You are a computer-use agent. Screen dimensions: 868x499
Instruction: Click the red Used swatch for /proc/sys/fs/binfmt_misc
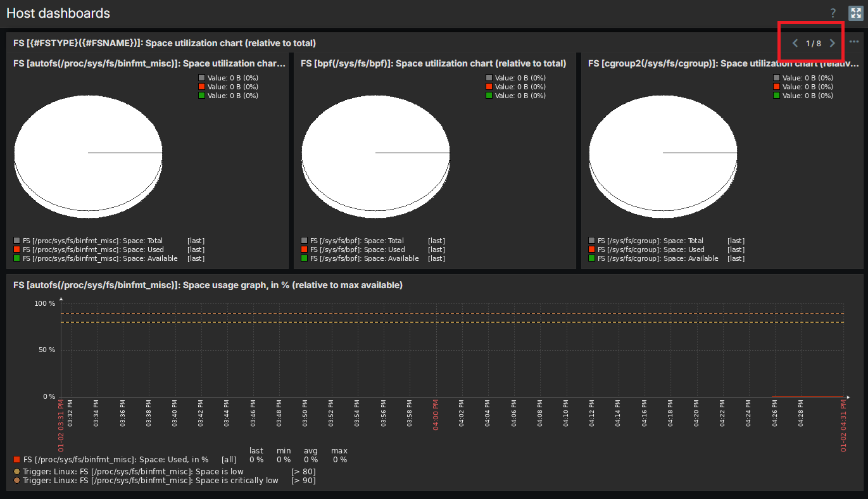tap(17, 249)
